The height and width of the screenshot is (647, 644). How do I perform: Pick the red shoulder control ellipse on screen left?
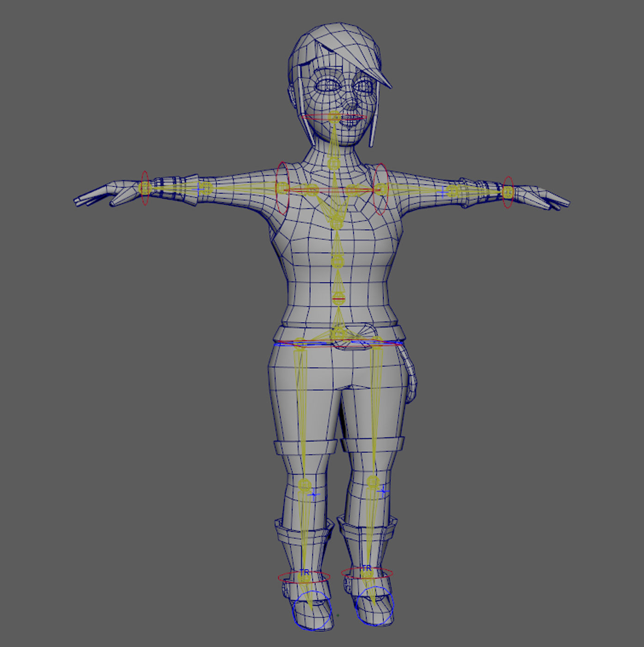coord(282,189)
